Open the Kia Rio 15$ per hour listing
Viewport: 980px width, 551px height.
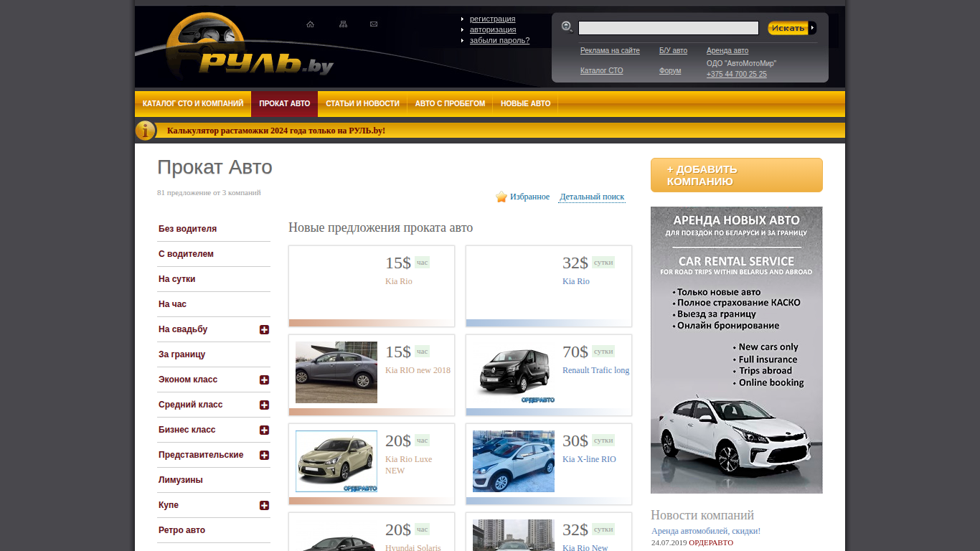point(399,281)
